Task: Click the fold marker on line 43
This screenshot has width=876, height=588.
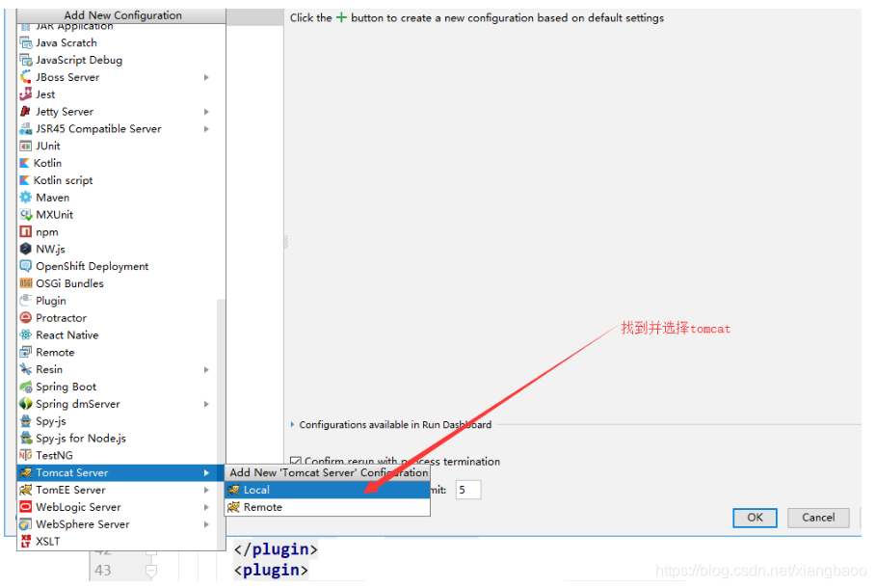Action: click(151, 571)
